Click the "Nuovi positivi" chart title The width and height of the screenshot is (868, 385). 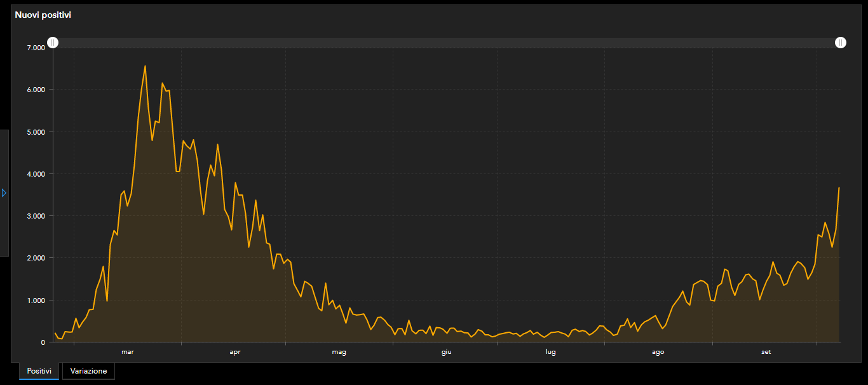[43, 15]
